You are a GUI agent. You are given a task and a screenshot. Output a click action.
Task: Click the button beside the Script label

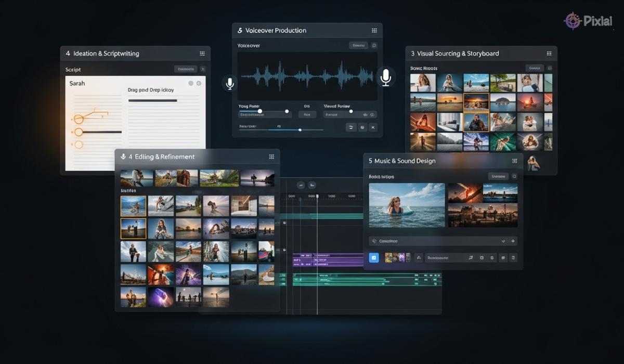pyautogui.click(x=186, y=69)
